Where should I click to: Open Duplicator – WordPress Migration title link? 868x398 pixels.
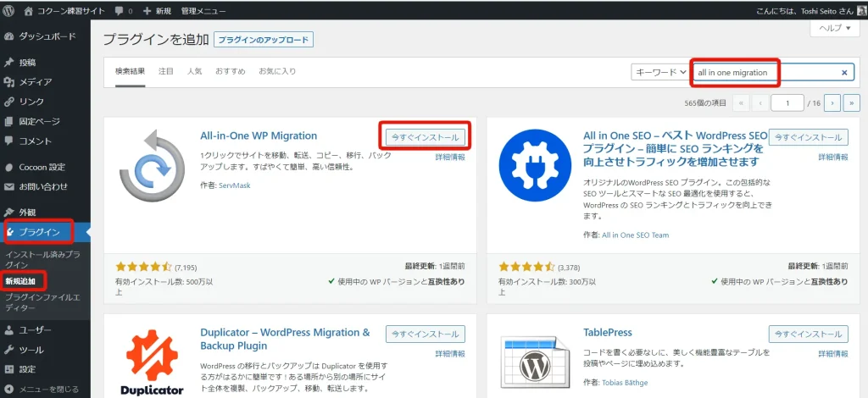pos(285,339)
